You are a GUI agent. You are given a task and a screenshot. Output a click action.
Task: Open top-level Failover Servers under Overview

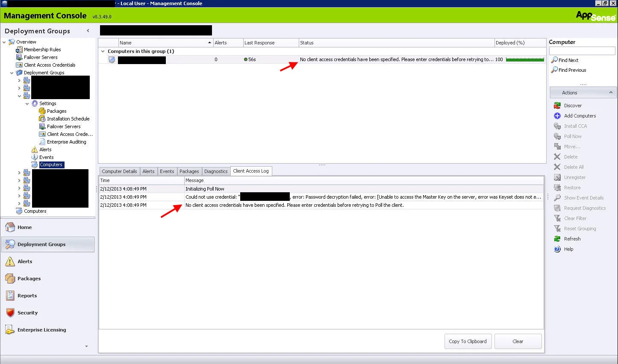point(41,57)
